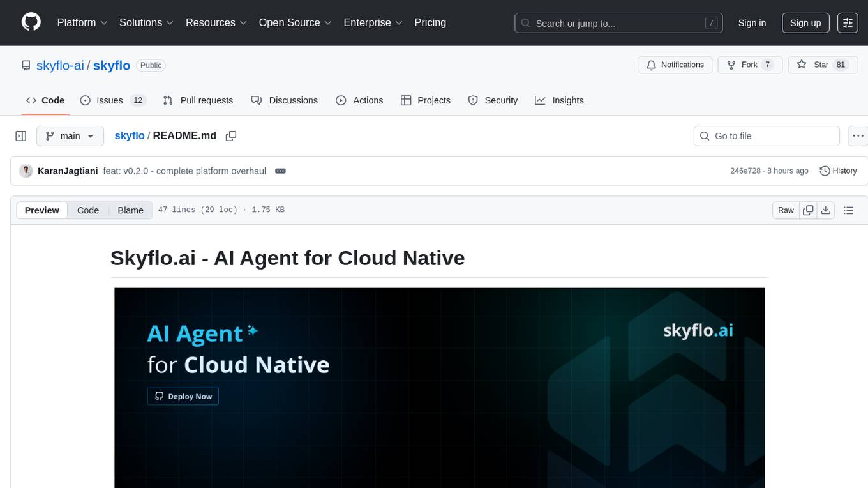Expand the Open Source menu
This screenshot has height=488, width=868.
(x=295, y=22)
